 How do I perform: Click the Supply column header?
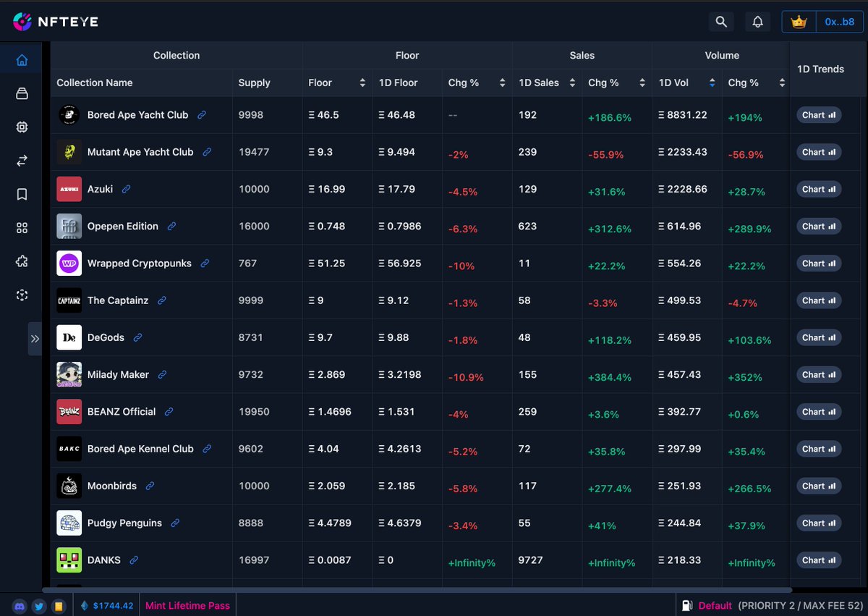coord(255,83)
